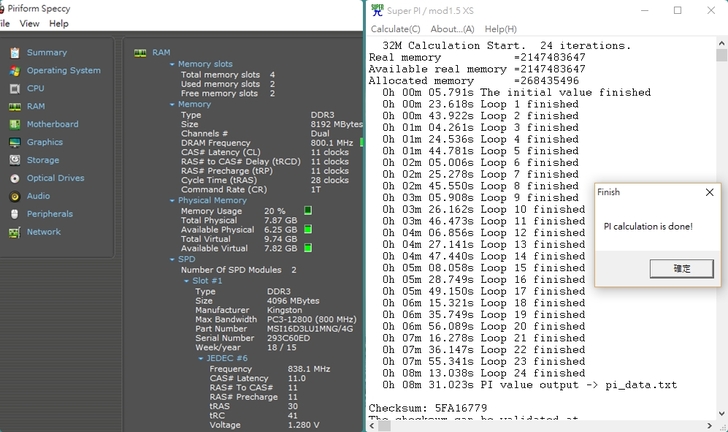Collapse the Slot #1 tree node

pos(186,281)
